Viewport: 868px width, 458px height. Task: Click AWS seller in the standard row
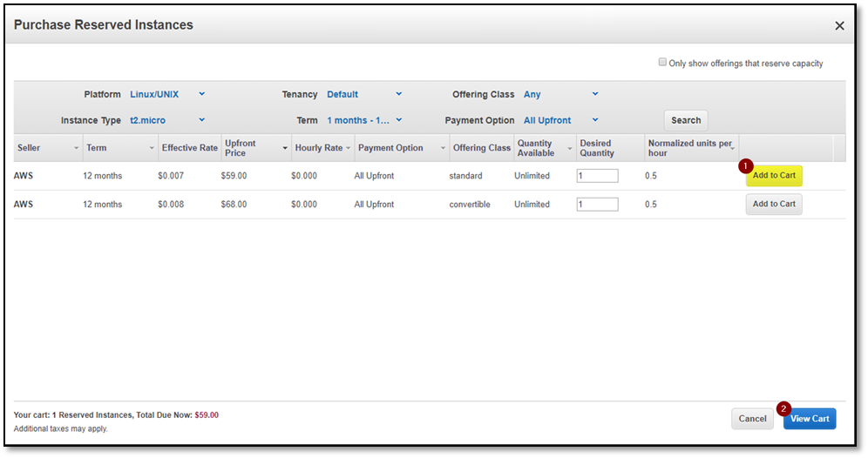pos(24,176)
